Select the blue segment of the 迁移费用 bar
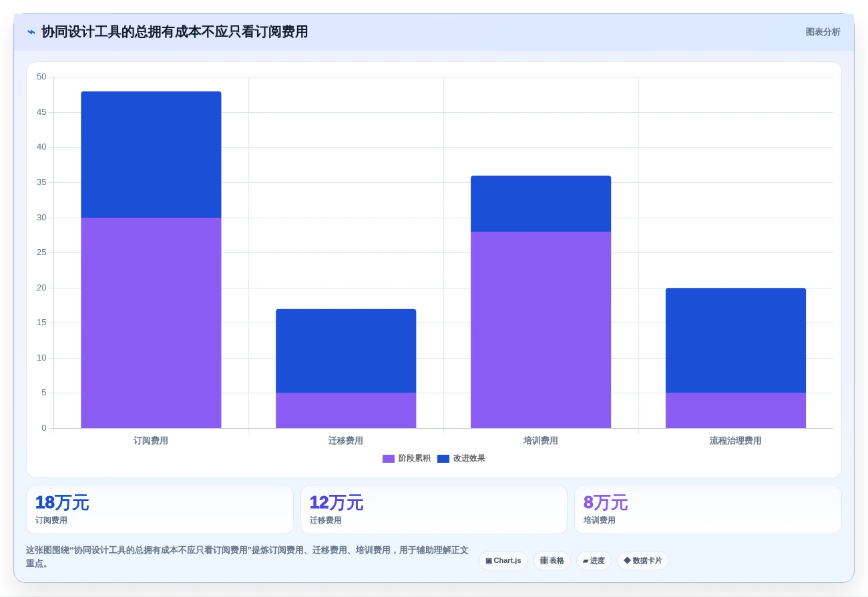This screenshot has height=597, width=868. point(346,351)
